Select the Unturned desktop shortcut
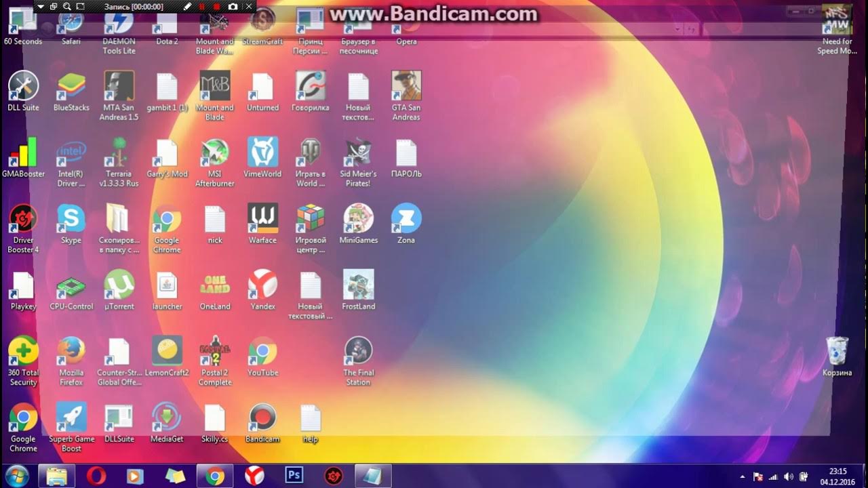 [x=262, y=91]
